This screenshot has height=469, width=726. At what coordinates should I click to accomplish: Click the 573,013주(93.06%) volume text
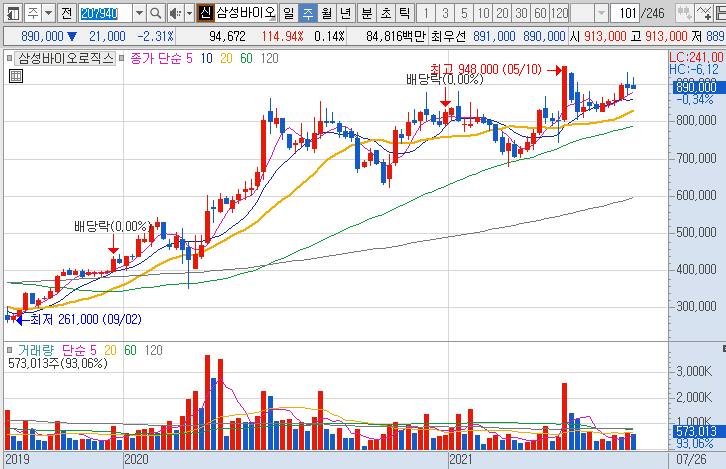coord(58,363)
